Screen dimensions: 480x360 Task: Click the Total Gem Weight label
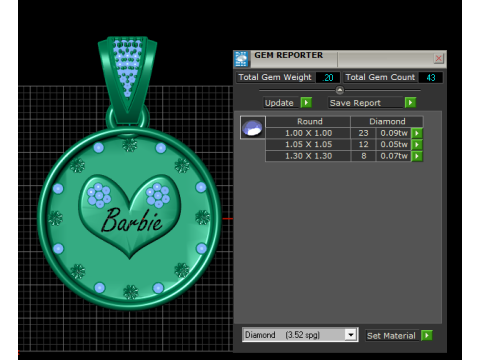(x=275, y=77)
